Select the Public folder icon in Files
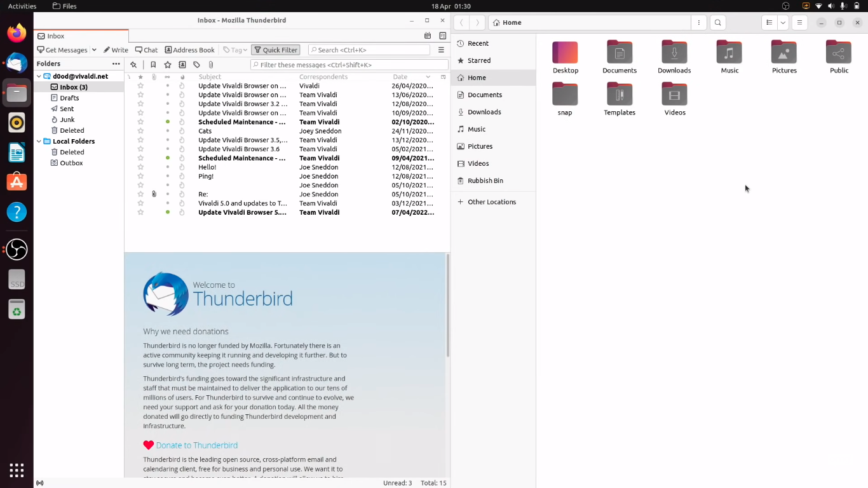 point(839,52)
